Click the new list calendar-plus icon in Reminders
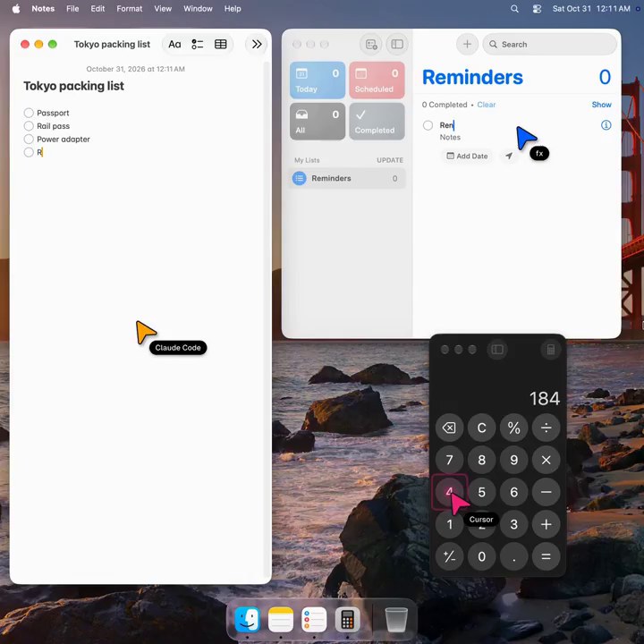Image resolution: width=644 pixels, height=644 pixels. [x=371, y=45]
